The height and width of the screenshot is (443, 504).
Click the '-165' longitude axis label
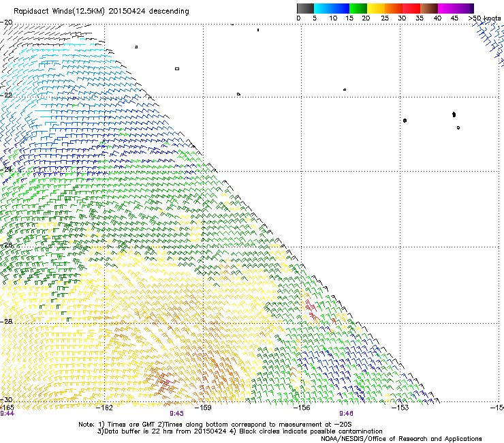tap(7, 408)
